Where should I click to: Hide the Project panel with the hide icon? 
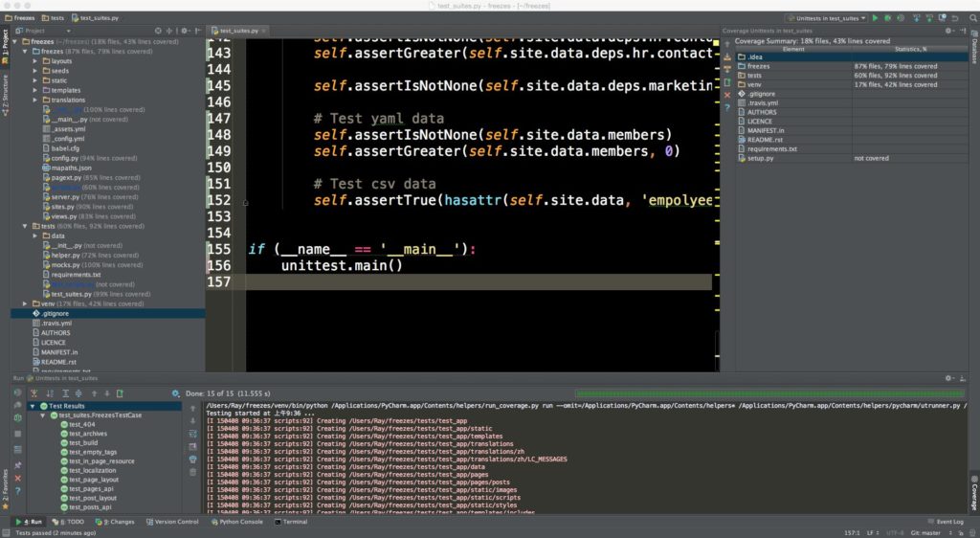click(x=198, y=31)
